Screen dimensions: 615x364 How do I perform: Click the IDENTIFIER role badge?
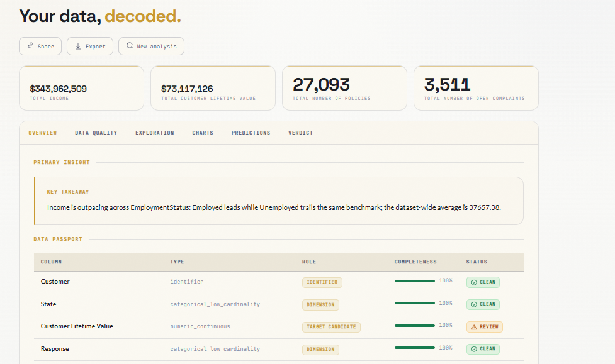coord(322,282)
